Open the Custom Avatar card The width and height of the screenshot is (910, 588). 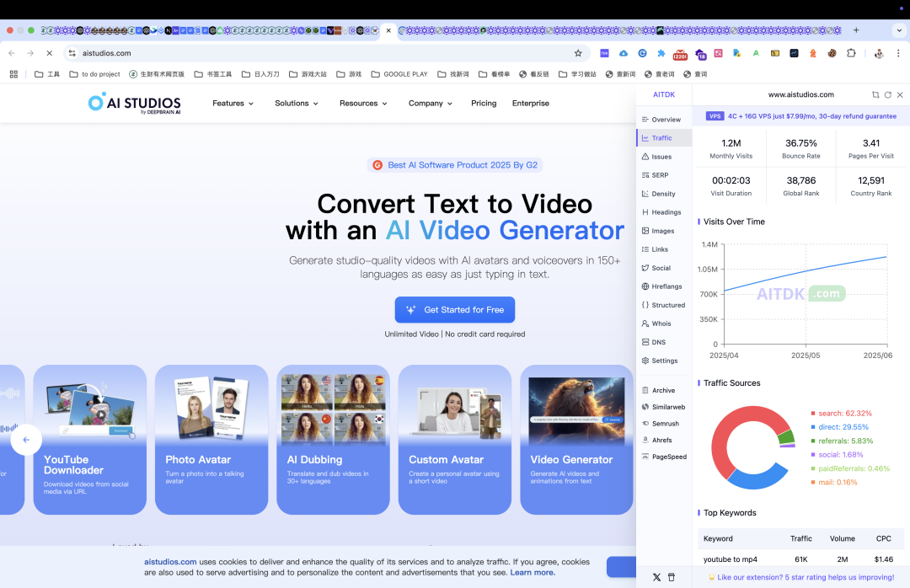pyautogui.click(x=454, y=440)
